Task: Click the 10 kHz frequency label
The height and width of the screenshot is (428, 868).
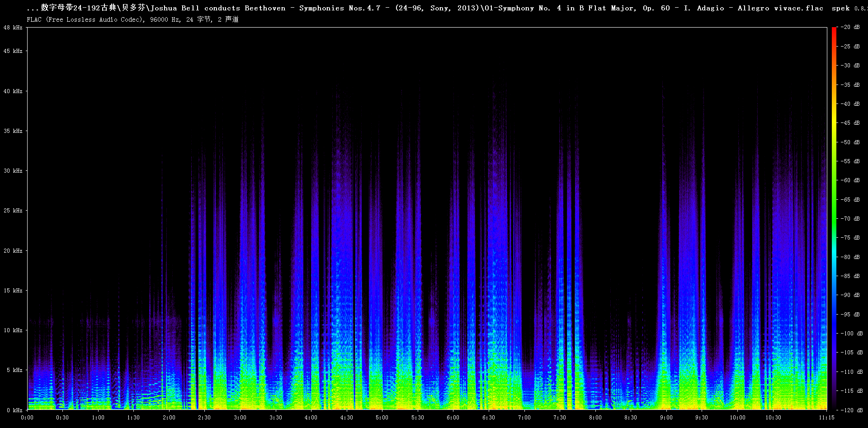Action: 13,330
